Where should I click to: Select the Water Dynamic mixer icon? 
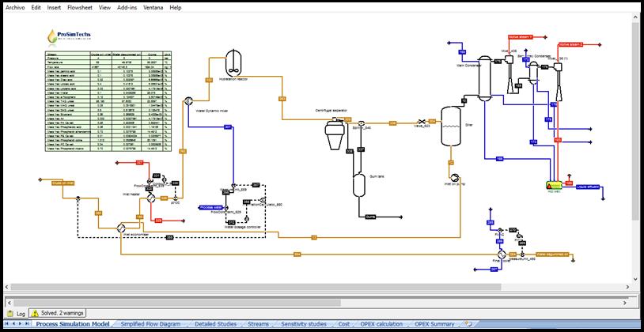(x=190, y=101)
